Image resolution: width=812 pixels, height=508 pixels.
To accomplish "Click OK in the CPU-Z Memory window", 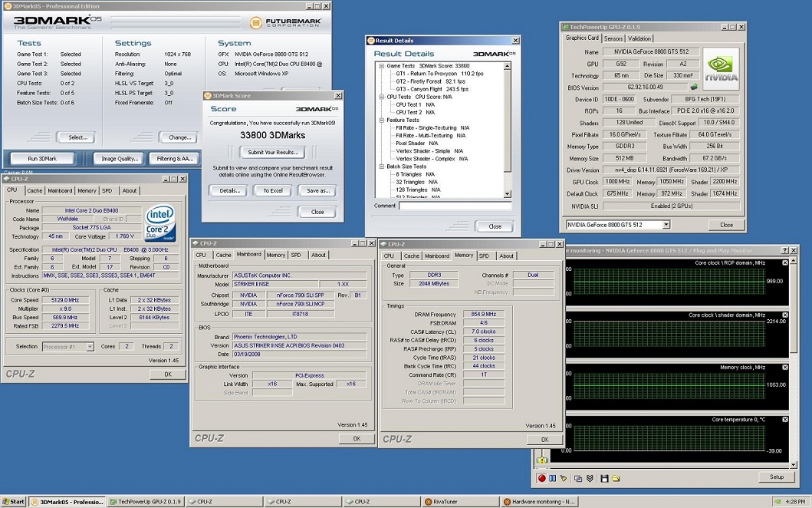I will pyautogui.click(x=544, y=439).
